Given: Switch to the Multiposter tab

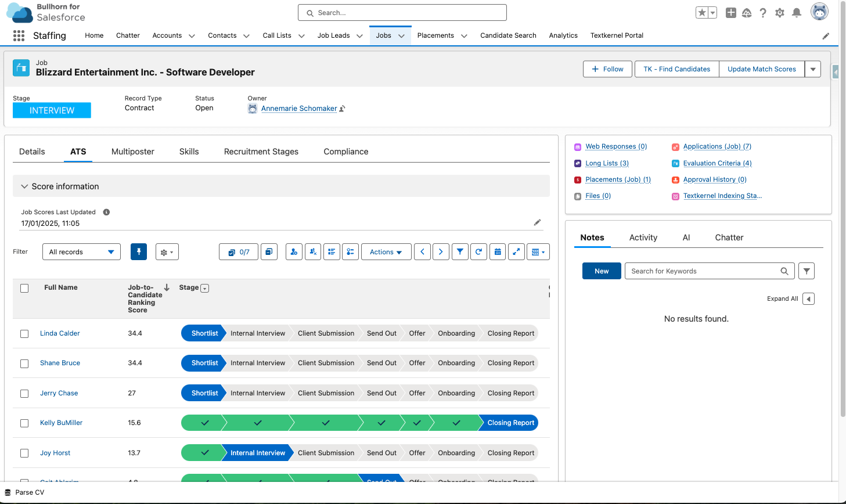Looking at the screenshot, I should 133,152.
